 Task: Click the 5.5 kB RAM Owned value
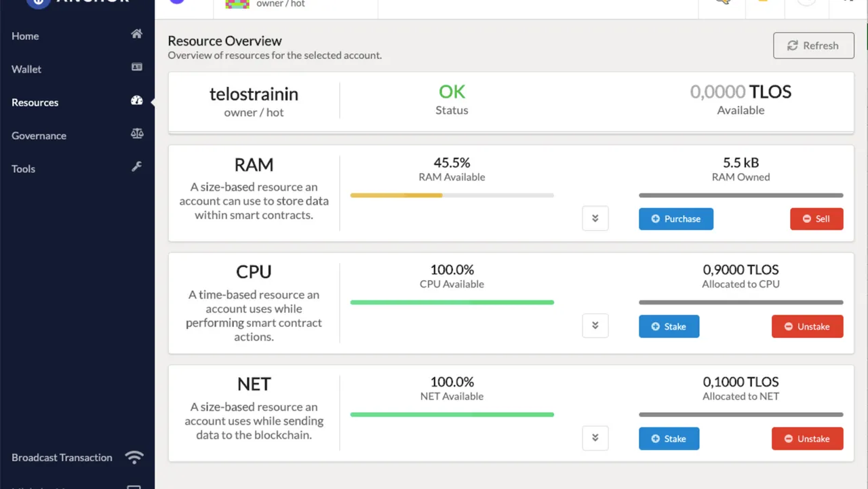click(x=741, y=163)
